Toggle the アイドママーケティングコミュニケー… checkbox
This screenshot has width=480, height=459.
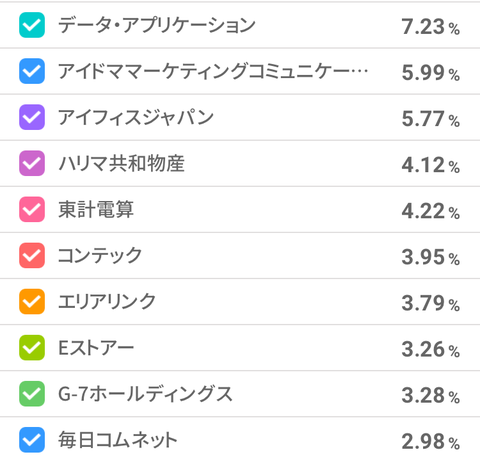[x=32, y=71]
